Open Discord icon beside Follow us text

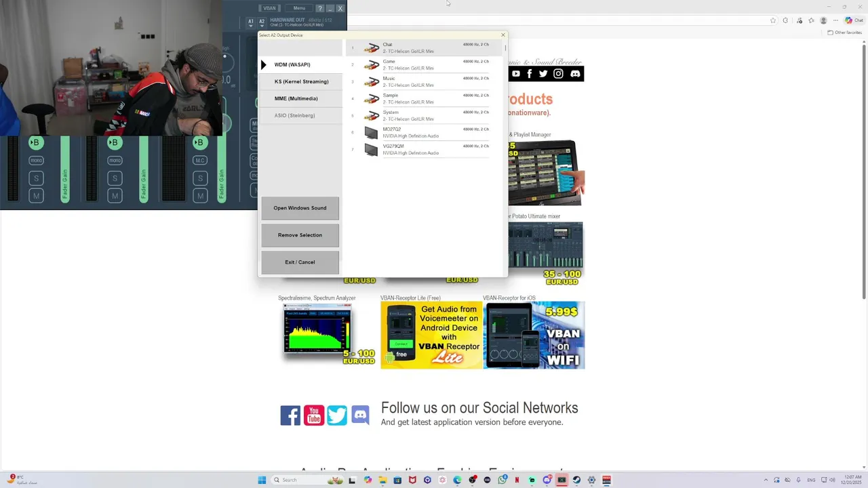360,415
